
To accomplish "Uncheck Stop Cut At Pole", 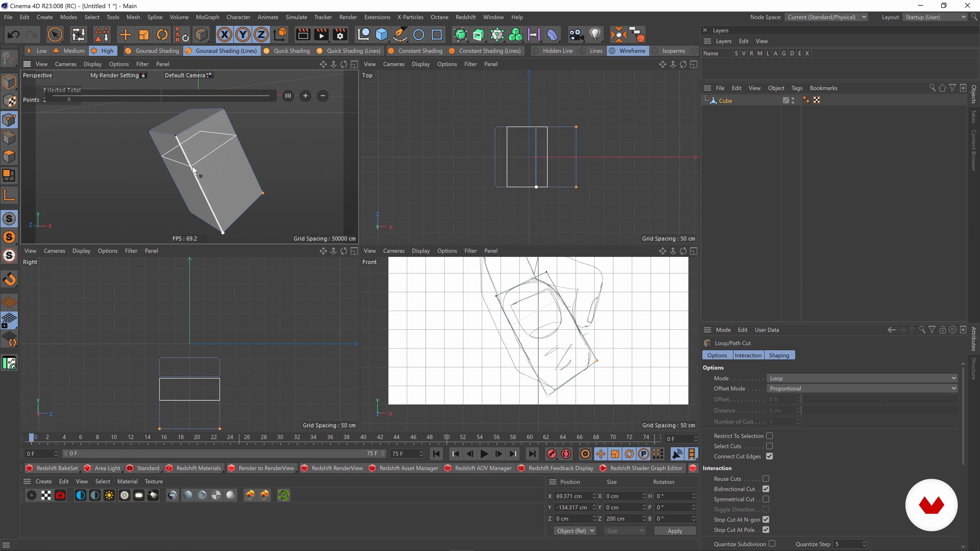I will [x=766, y=530].
